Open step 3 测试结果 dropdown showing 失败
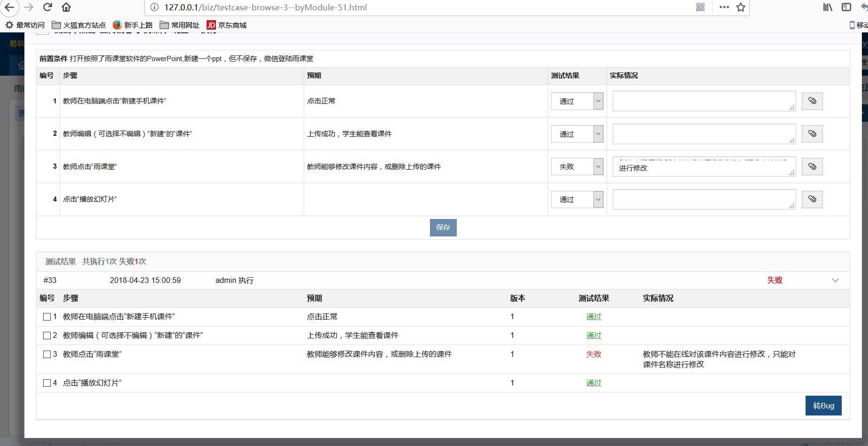This screenshot has width=868, height=446. [577, 166]
